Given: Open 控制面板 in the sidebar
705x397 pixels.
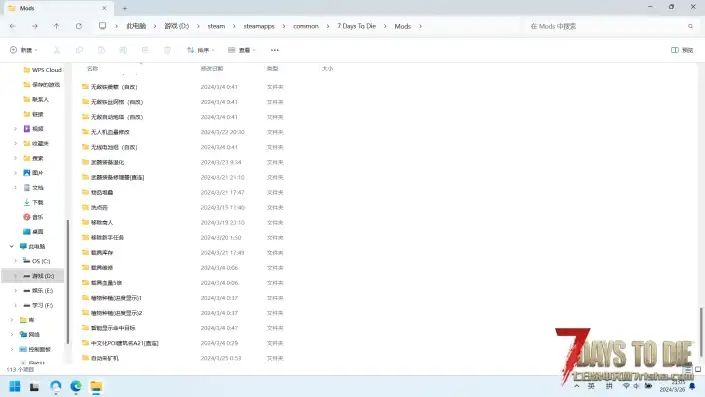Looking at the screenshot, I should (35, 349).
